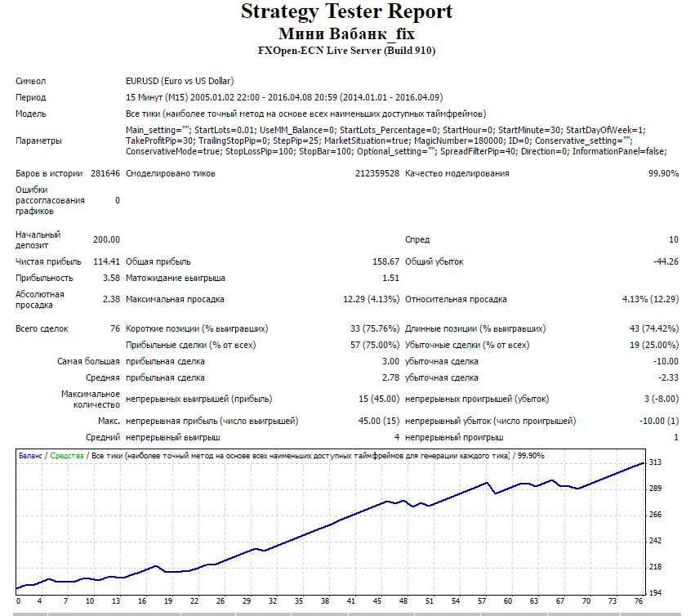Select the 158.67 gross profit value
Viewport: 695px width, 616px height.
[x=385, y=261]
